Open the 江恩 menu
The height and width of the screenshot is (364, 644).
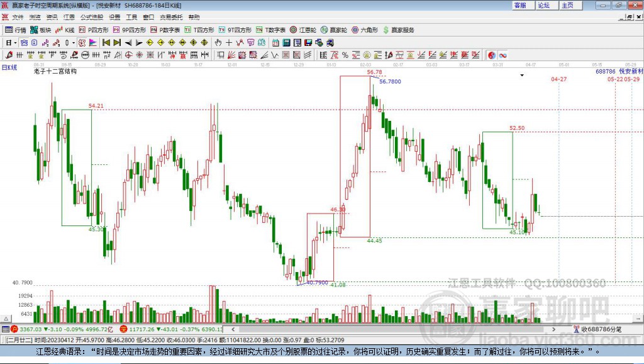click(69, 17)
